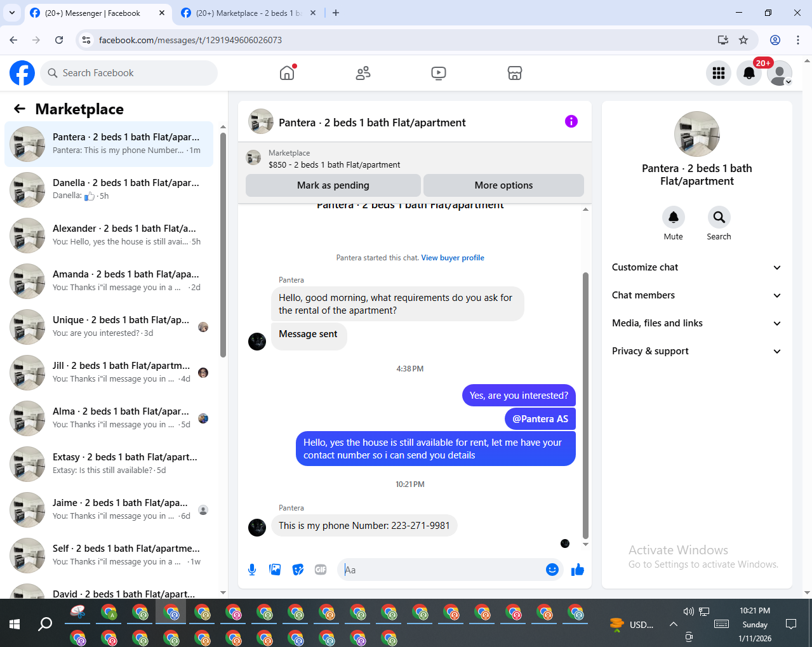
Task: Open the Friends icon in top nav
Action: point(363,73)
